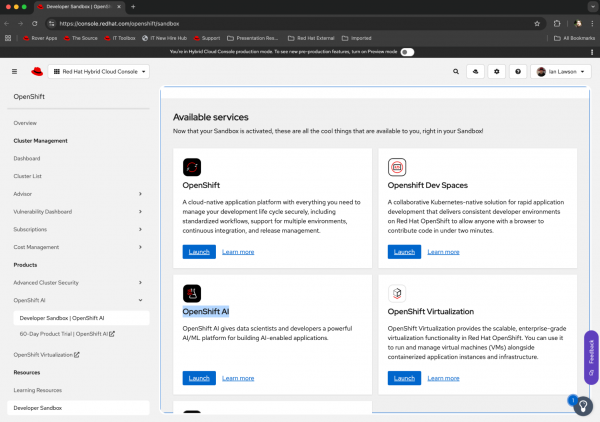Select Learning Resources in the sidebar
The height and width of the screenshot is (422, 600).
pos(37,390)
